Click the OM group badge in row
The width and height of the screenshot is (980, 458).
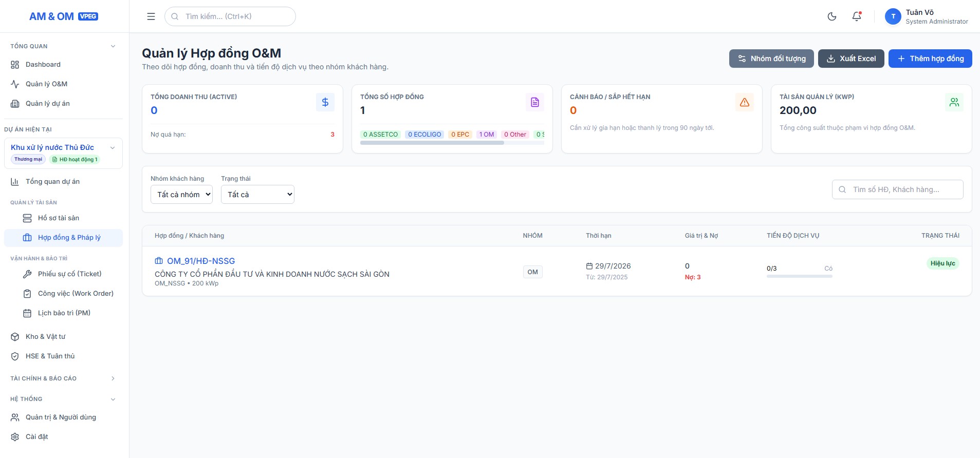click(x=533, y=272)
